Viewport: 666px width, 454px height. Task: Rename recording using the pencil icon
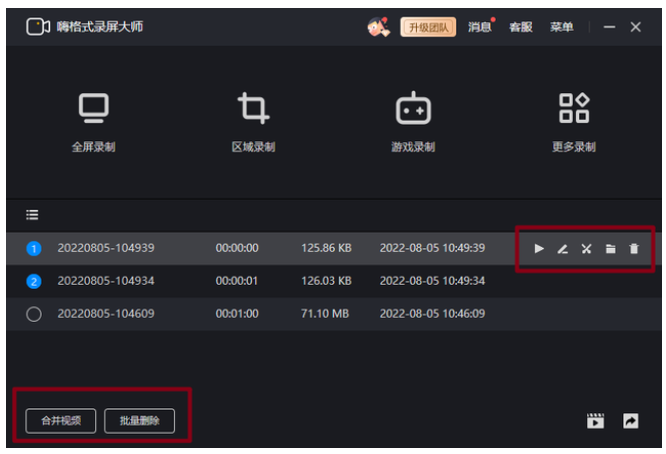[x=563, y=249]
